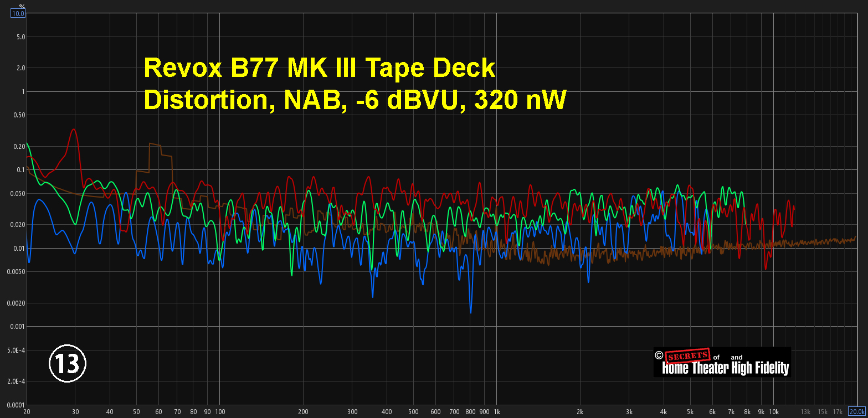Image resolution: width=868 pixels, height=418 pixels.
Task: Click the 100 label on frequency axis
Action: 220,411
